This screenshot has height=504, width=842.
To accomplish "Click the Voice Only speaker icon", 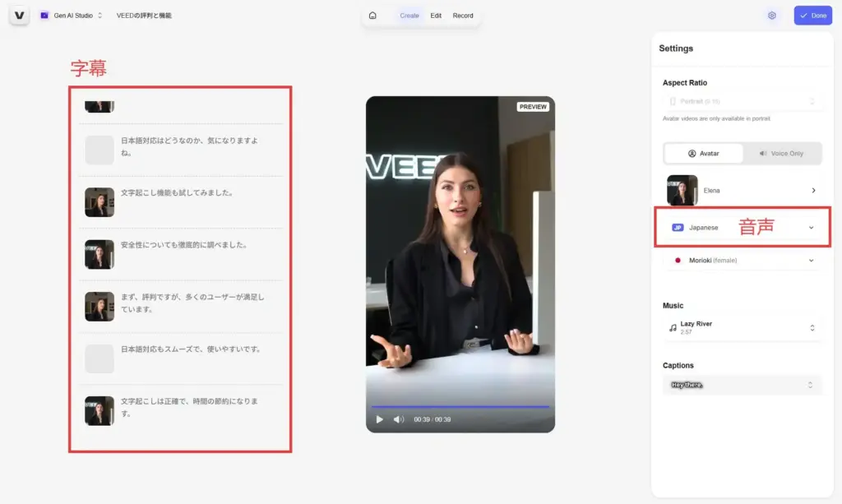I will [x=762, y=154].
